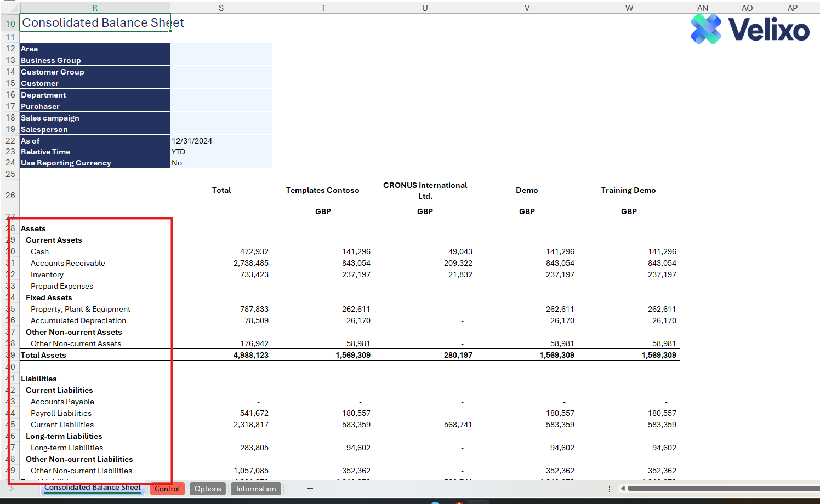
Task: Click the horizontal scrollbar left arrow
Action: point(623,489)
